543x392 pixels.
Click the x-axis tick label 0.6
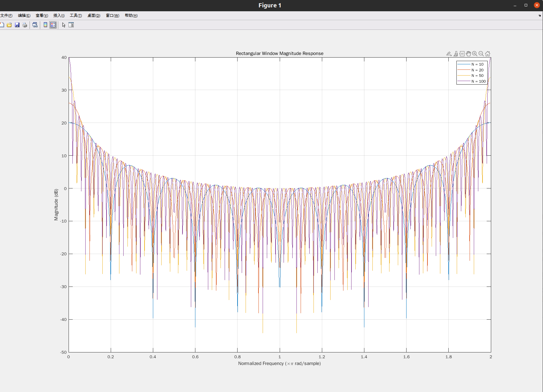tap(195, 357)
